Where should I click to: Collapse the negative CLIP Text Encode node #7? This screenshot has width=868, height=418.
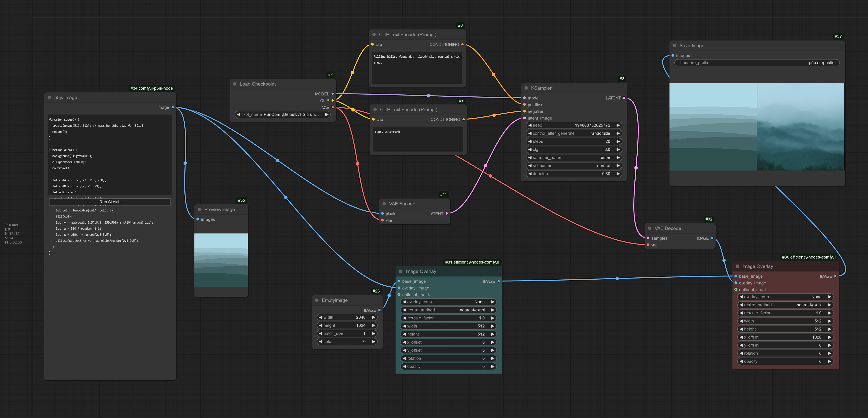pos(375,109)
